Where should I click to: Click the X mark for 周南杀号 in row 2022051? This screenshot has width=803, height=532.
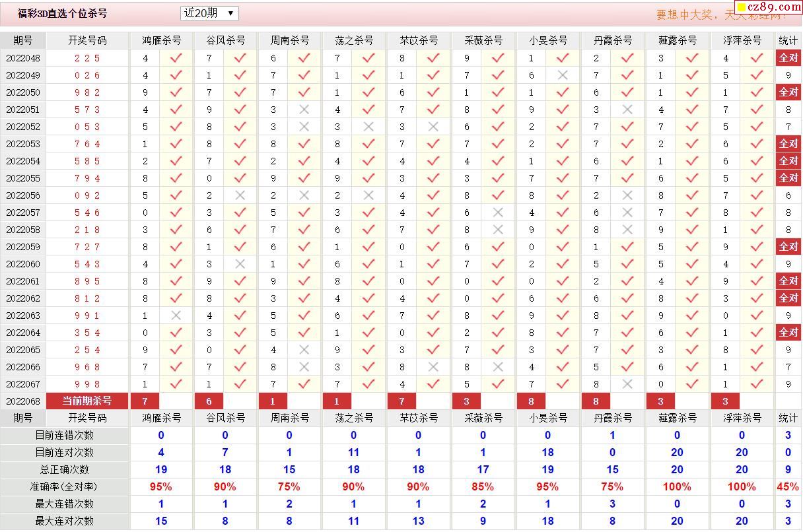tap(304, 110)
